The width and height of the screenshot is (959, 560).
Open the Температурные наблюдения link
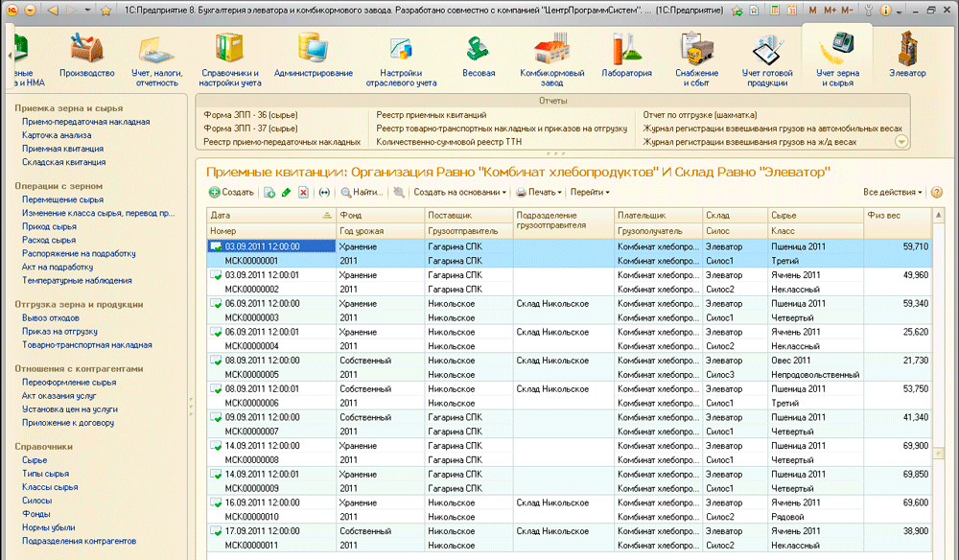[77, 281]
